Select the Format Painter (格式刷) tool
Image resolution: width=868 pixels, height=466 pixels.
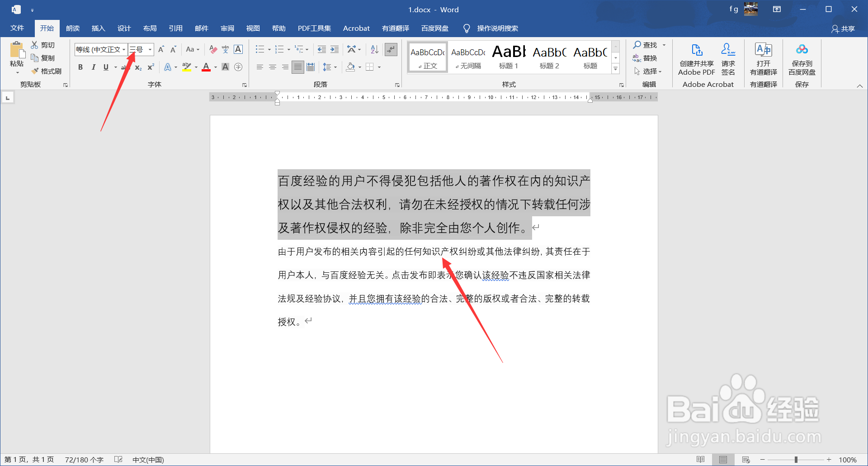(46, 71)
